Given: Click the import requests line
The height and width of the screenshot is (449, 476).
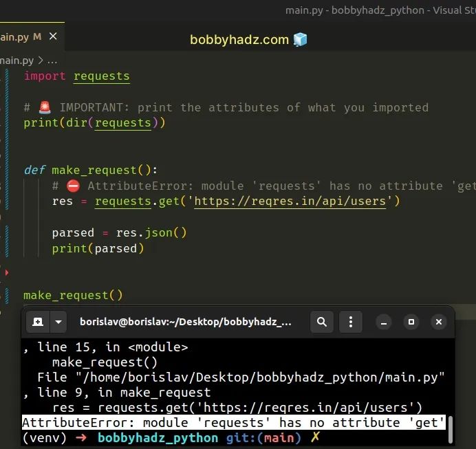Looking at the screenshot, I should [x=77, y=76].
